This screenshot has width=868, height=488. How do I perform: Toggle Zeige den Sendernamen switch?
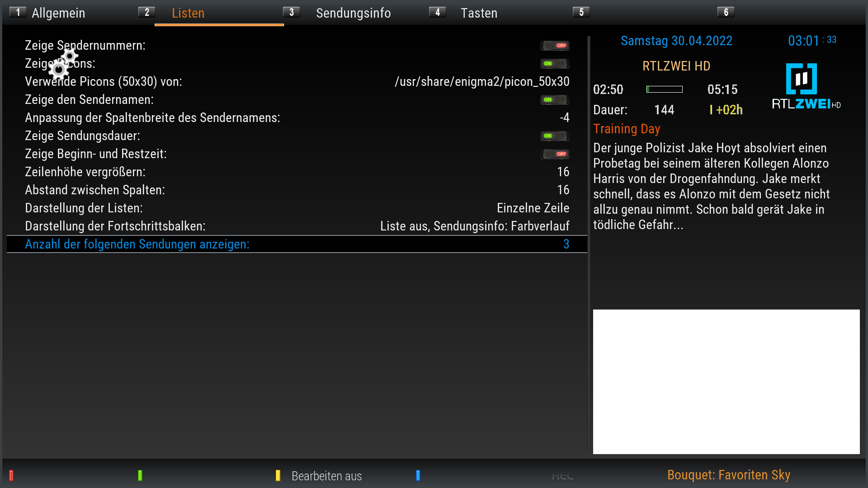point(555,100)
